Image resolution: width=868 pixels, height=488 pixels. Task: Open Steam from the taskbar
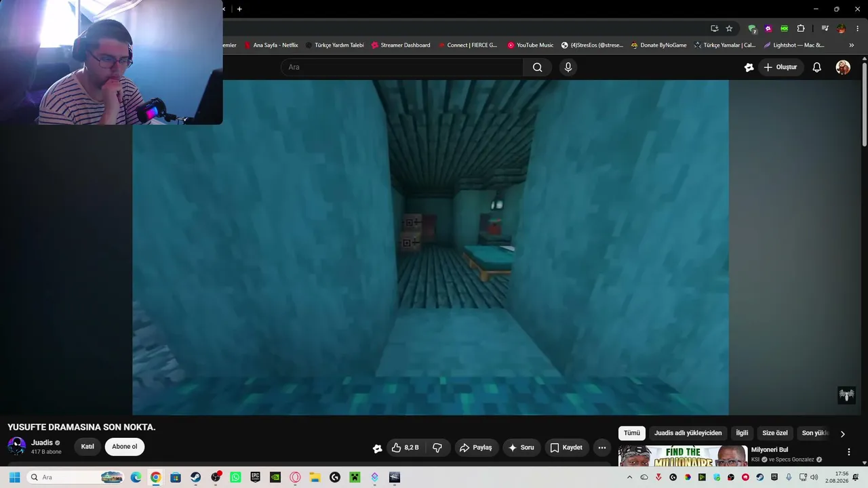tap(195, 477)
